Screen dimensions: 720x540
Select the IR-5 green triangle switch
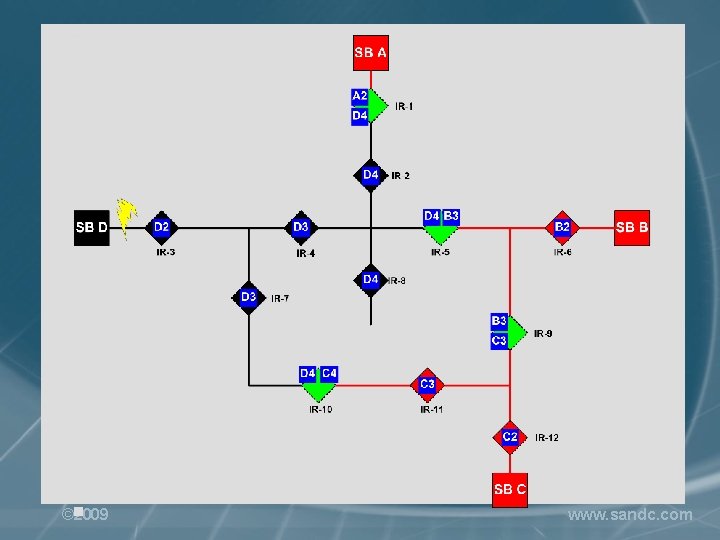440,234
